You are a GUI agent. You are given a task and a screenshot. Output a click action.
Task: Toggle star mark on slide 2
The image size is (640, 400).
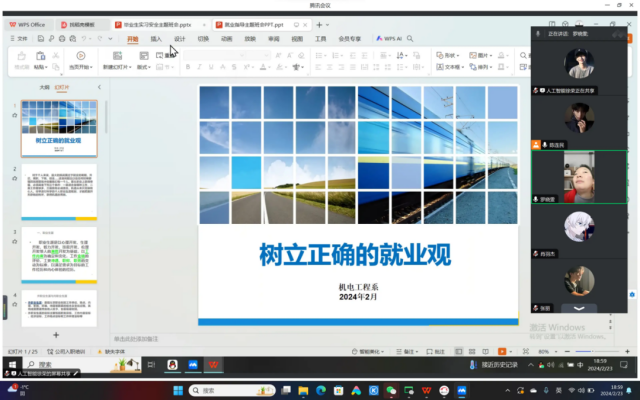pyautogui.click(x=14, y=180)
